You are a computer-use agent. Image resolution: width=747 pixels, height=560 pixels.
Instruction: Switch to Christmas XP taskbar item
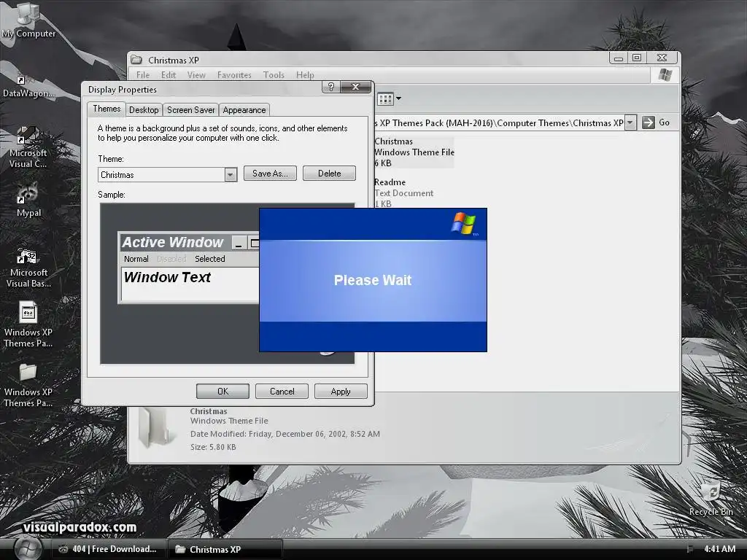pyautogui.click(x=225, y=549)
